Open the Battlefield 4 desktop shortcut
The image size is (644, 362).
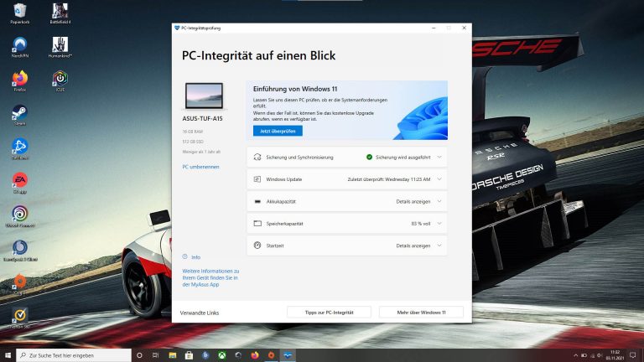click(60, 13)
